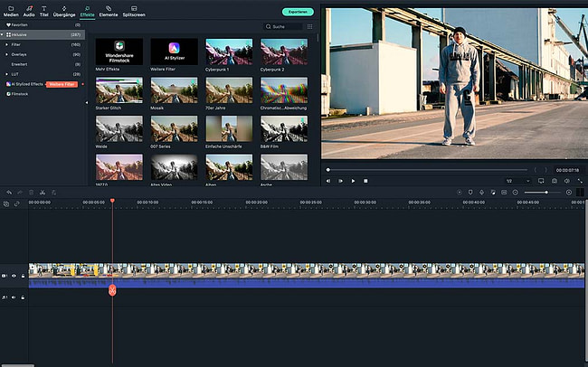Step forward one frame in preview
The height and width of the screenshot is (367, 588).
pos(340,181)
